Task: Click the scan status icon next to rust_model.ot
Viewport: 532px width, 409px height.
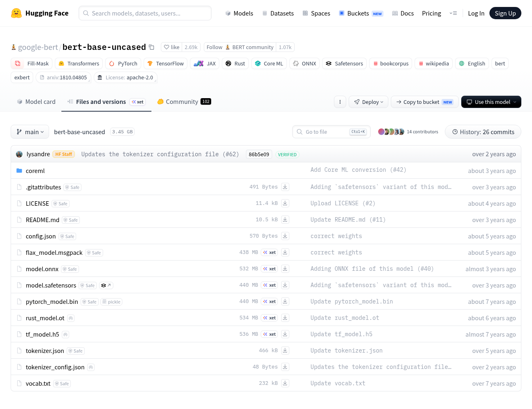Action: point(71,318)
